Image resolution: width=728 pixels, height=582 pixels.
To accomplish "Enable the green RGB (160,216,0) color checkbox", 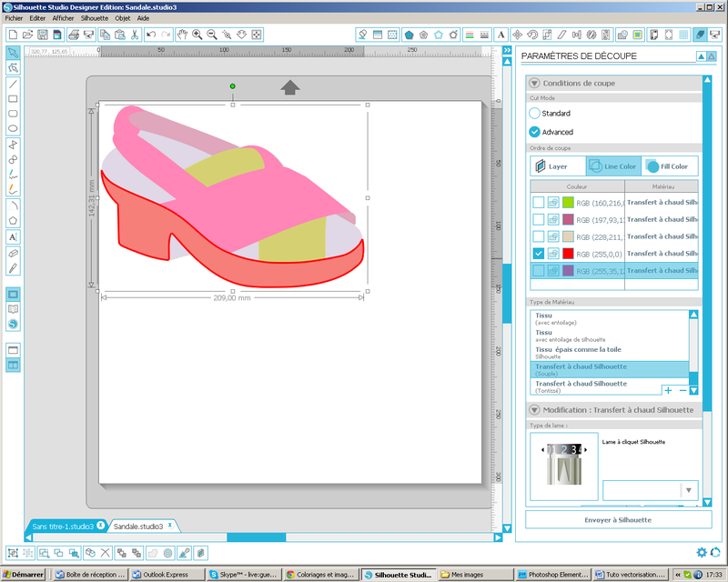I will coord(539,202).
